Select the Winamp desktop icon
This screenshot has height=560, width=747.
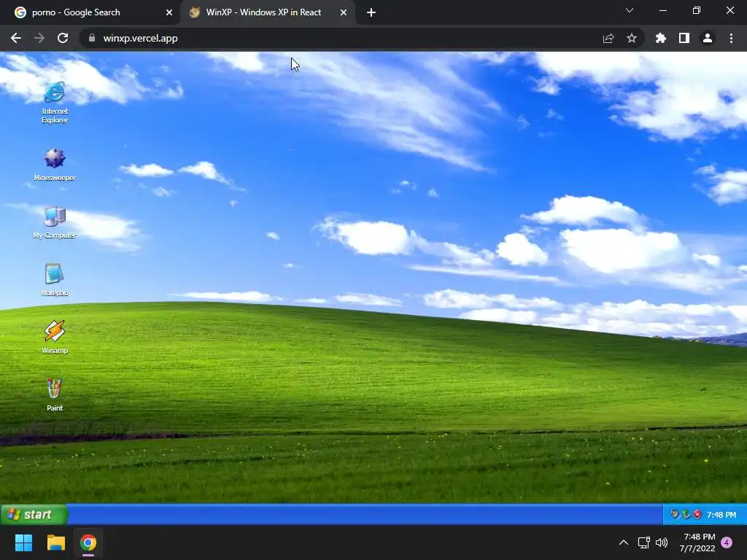(x=54, y=337)
